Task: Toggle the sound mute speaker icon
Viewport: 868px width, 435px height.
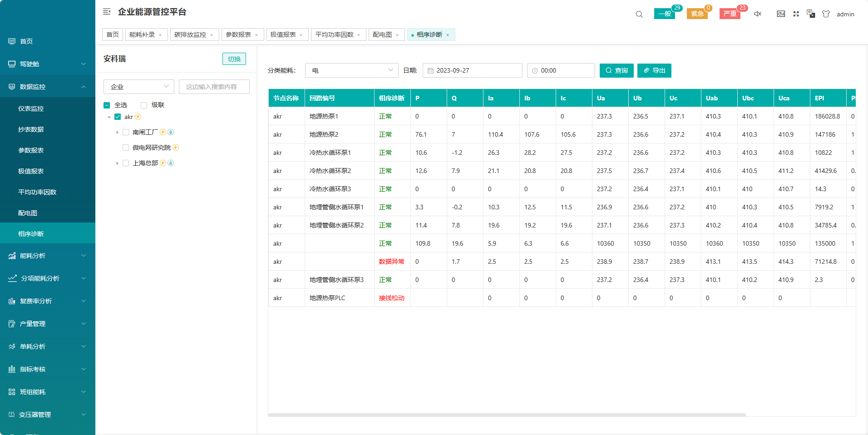Action: tap(758, 14)
